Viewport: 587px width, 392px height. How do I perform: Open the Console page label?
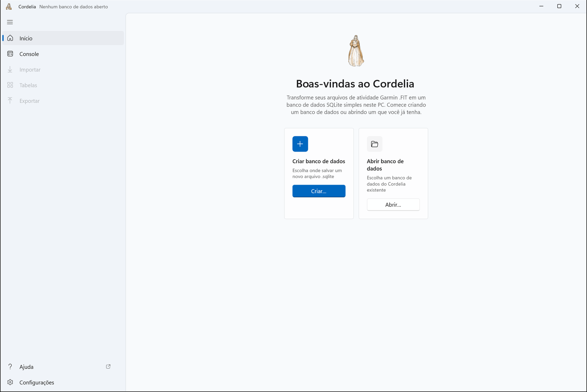point(29,54)
